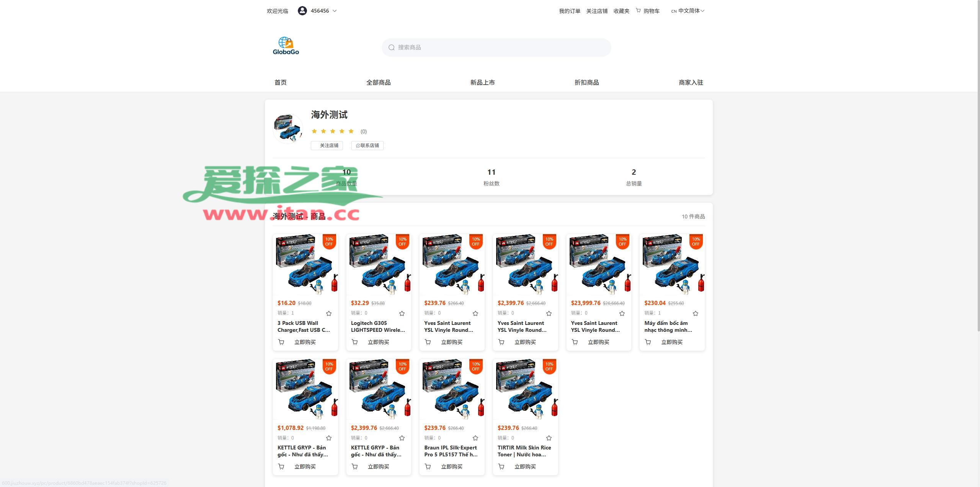
Task: Click 立即购买 for the $1,078.92 KETTLE GRYP
Action: click(305, 467)
